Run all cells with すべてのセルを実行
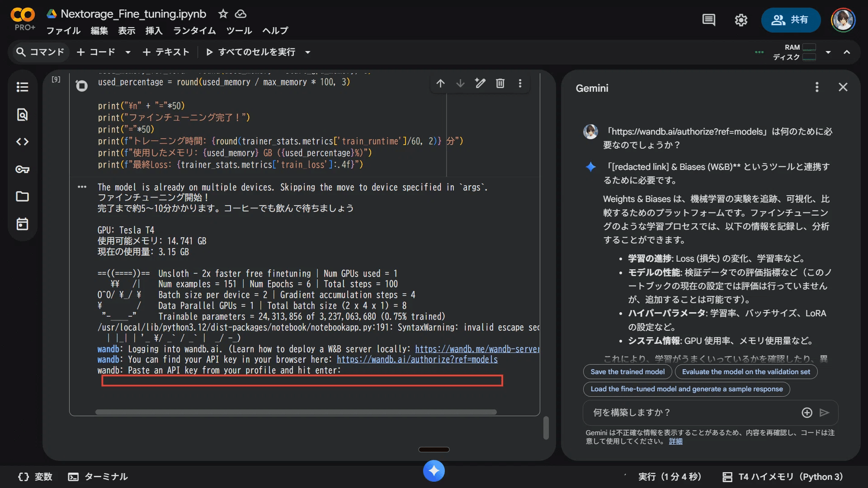 click(x=251, y=52)
